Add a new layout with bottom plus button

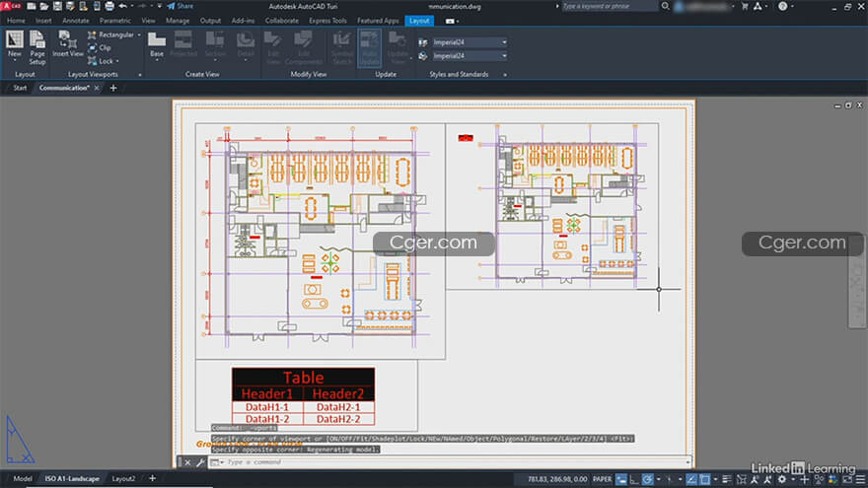(x=152, y=478)
